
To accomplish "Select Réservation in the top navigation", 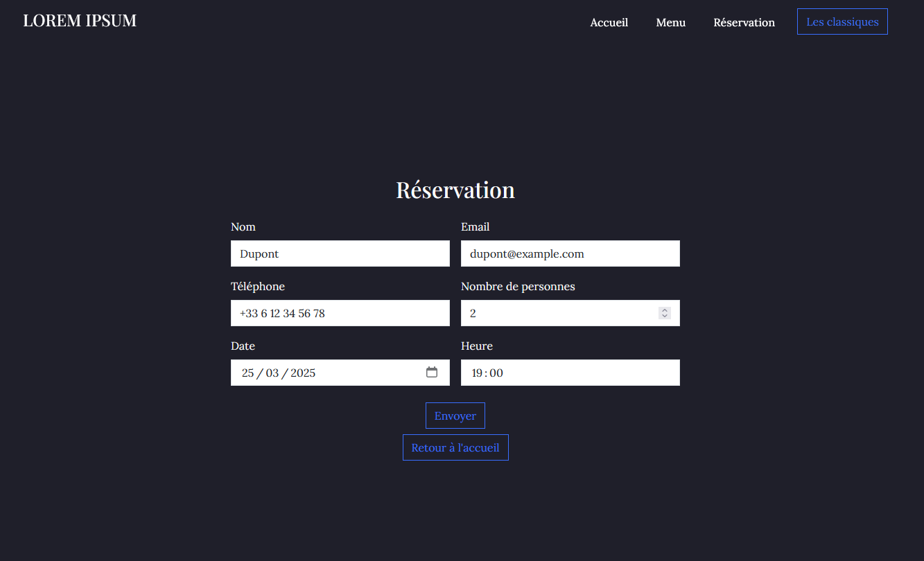I will coord(744,22).
